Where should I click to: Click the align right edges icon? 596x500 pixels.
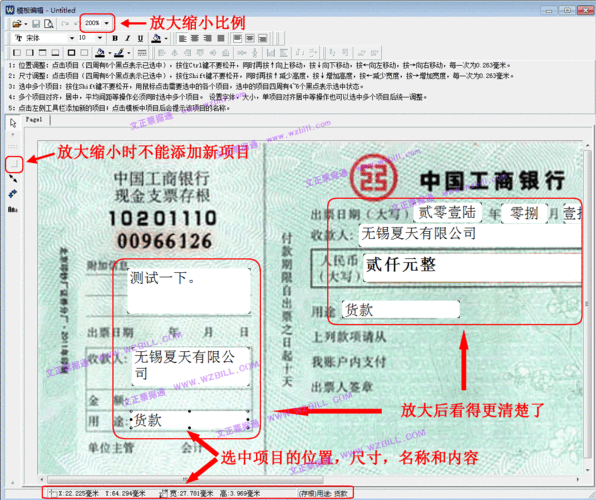187,52
